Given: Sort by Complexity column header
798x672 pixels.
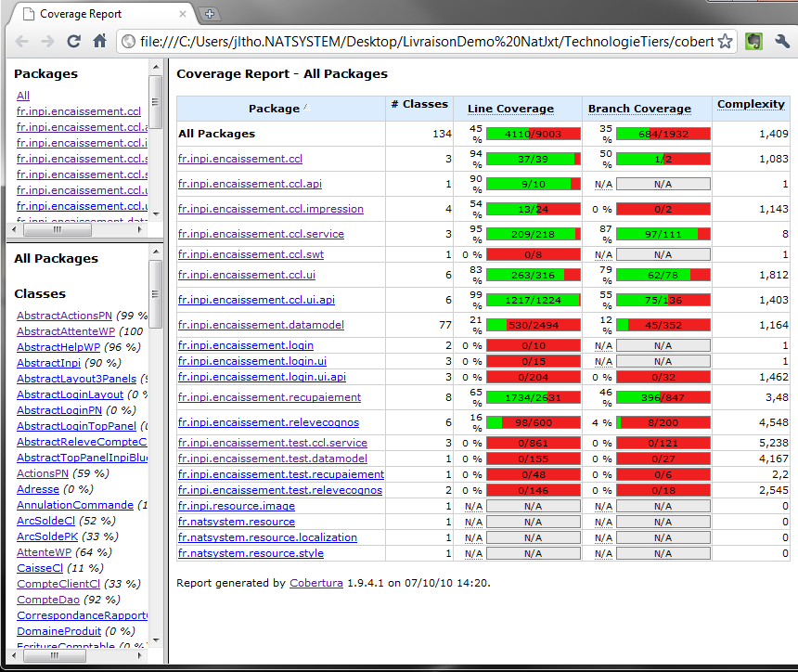Looking at the screenshot, I should point(751,104).
